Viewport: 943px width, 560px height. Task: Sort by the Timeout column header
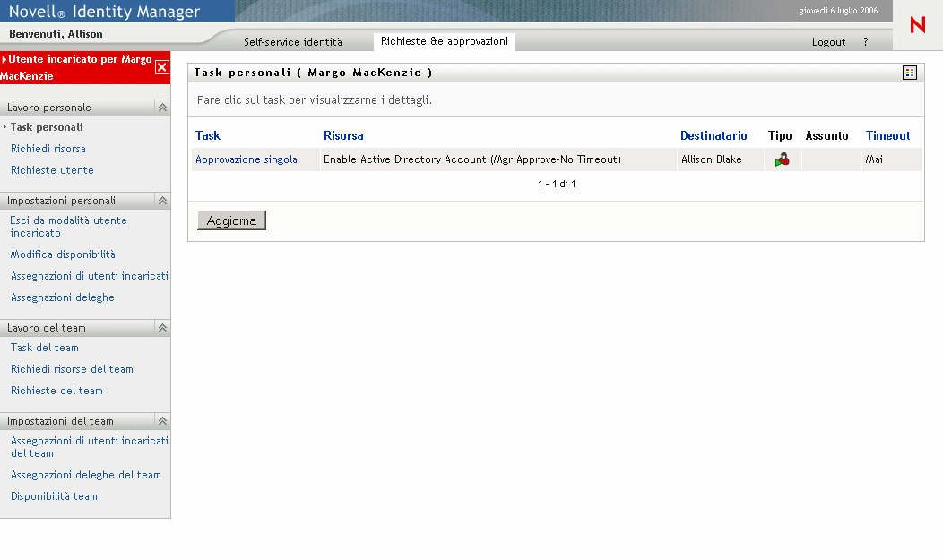[887, 136]
